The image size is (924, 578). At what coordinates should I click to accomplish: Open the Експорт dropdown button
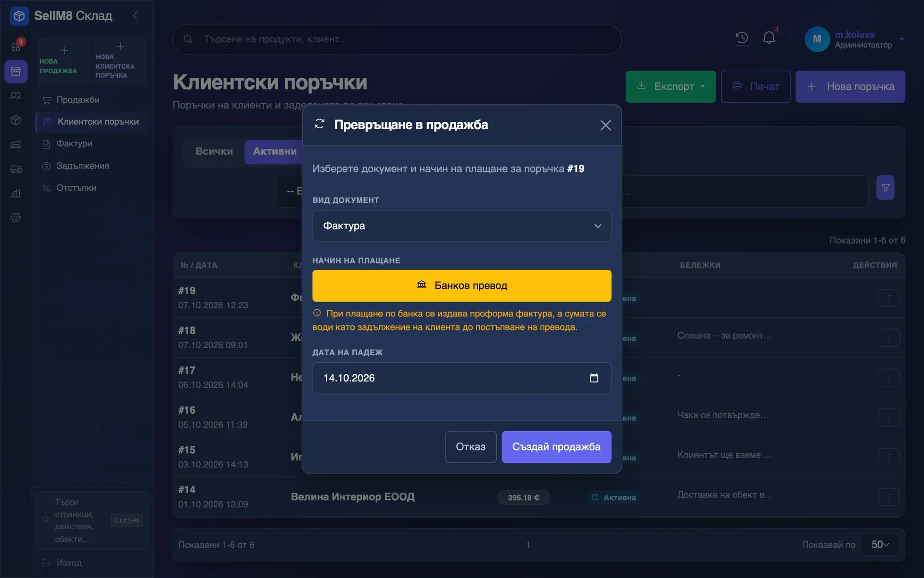(x=670, y=87)
